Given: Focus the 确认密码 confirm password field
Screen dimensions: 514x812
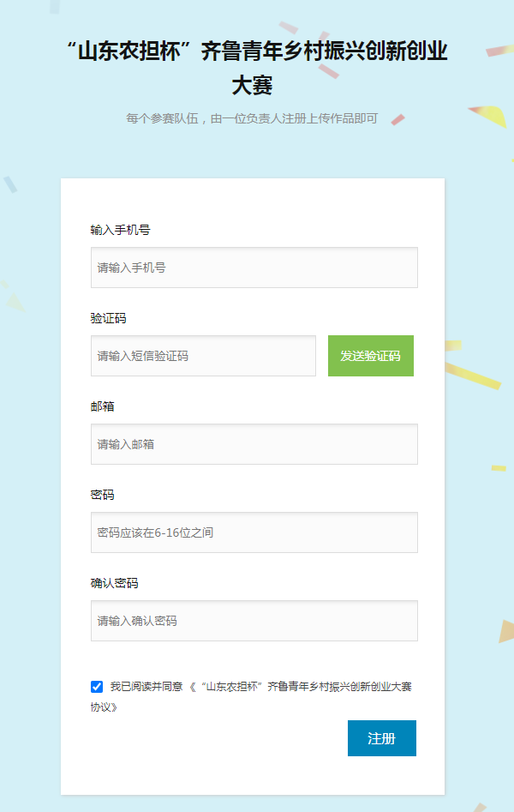Looking at the screenshot, I should click(x=254, y=621).
